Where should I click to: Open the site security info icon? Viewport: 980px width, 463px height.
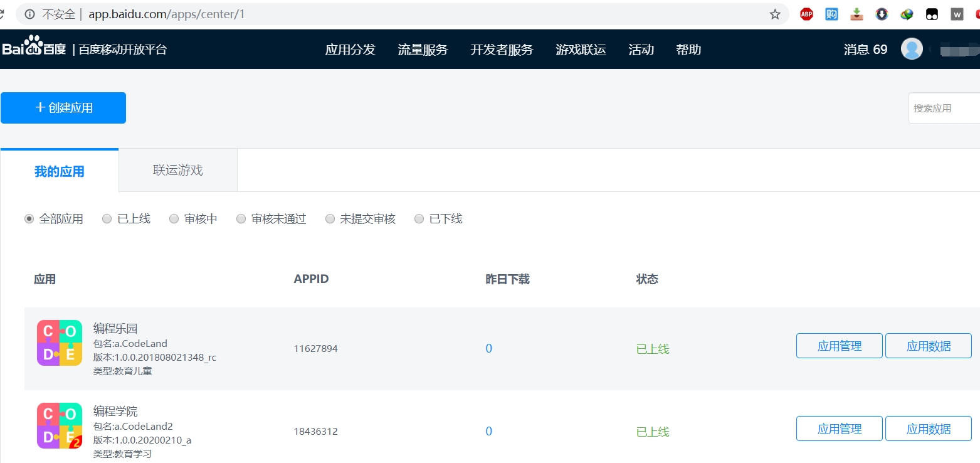click(29, 14)
